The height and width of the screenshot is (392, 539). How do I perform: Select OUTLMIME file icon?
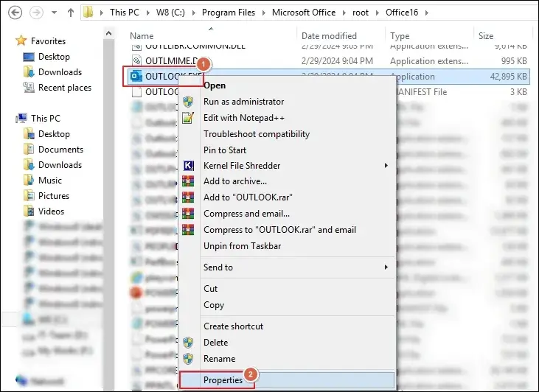tap(137, 60)
